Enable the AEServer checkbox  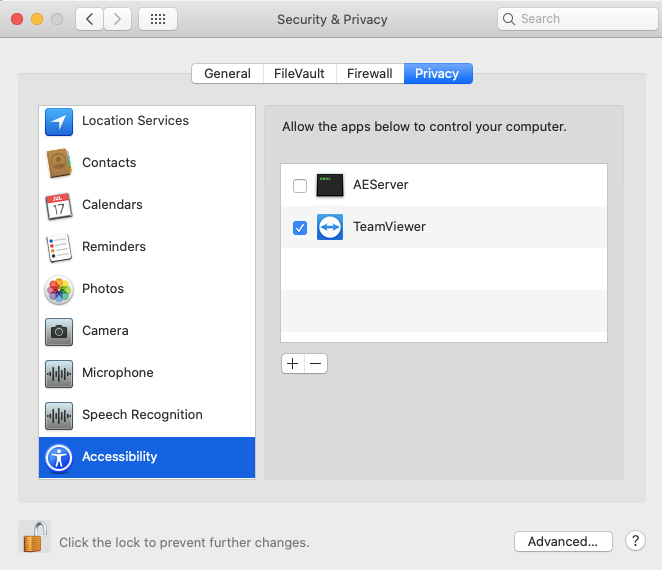click(300, 185)
